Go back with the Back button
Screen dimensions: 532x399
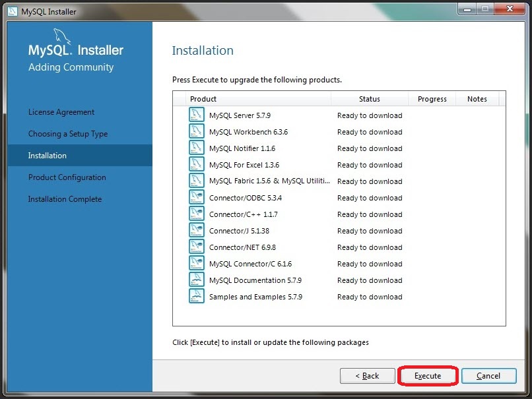[x=368, y=376]
